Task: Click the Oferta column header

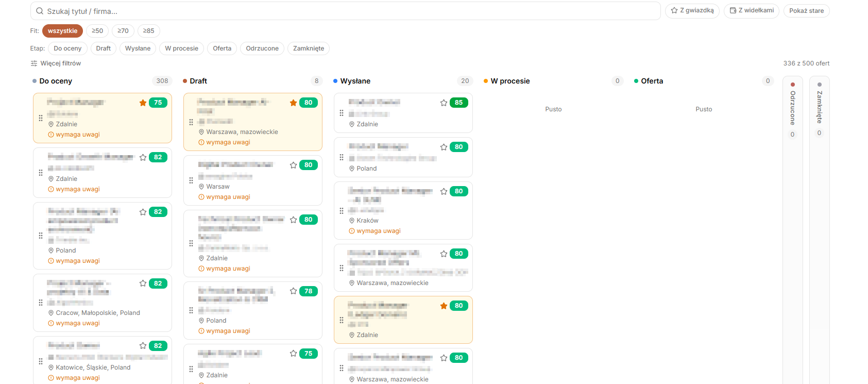Action: [x=652, y=81]
